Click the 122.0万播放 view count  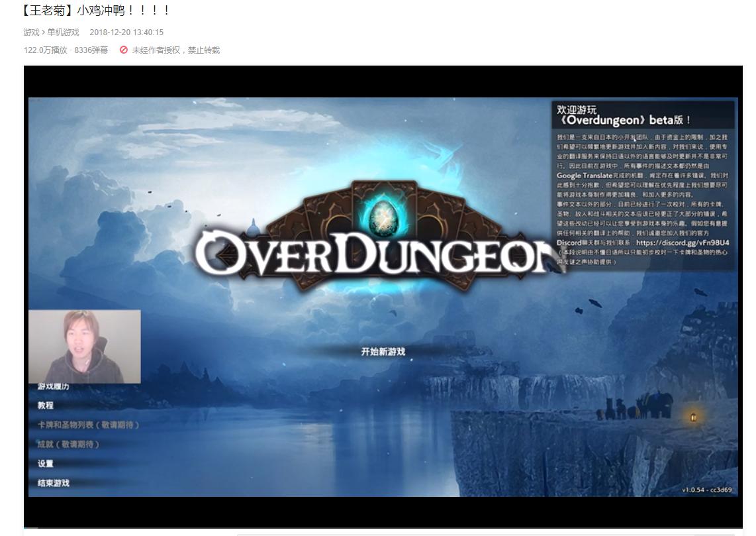tap(46, 50)
